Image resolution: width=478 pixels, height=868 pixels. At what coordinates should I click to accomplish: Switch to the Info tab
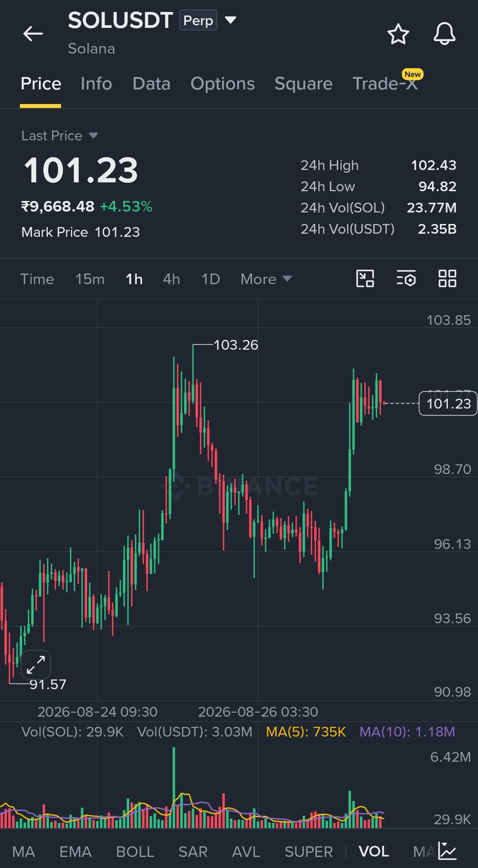[x=96, y=84]
